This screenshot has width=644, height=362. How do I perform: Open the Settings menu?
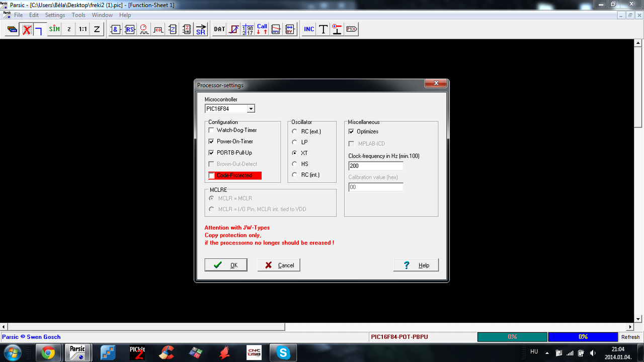(x=55, y=15)
